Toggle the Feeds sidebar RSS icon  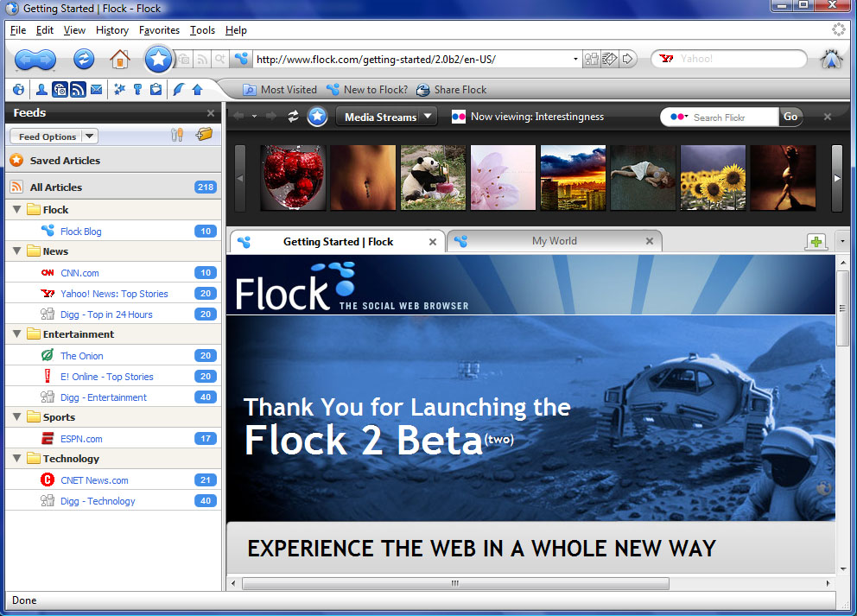pos(78,89)
